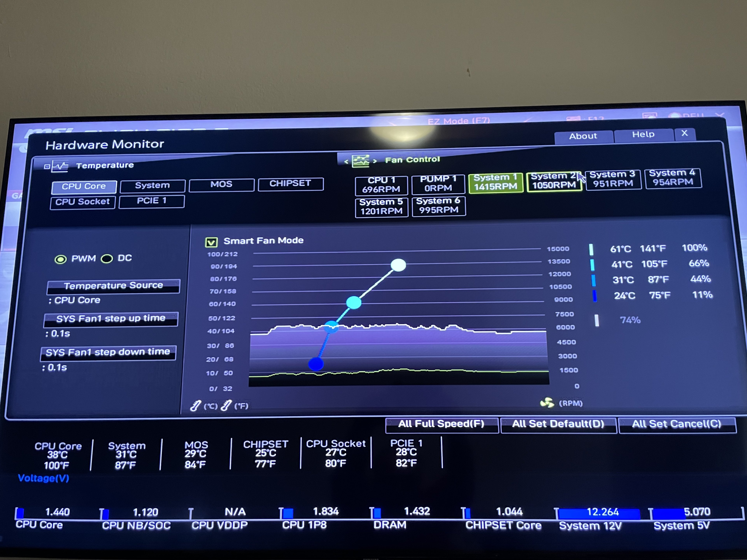Viewport: 747px width, 560px height.
Task: Click the Fan Control chart icon
Action: coord(360,161)
